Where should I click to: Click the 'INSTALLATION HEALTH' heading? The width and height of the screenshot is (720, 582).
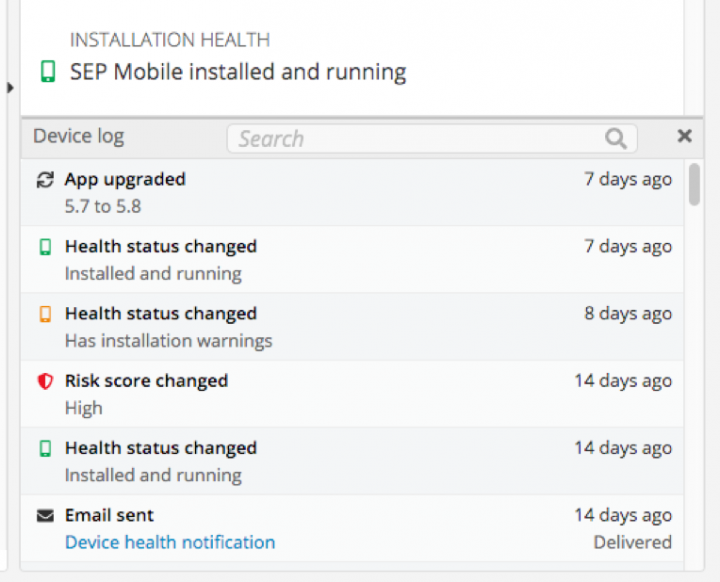[170, 40]
